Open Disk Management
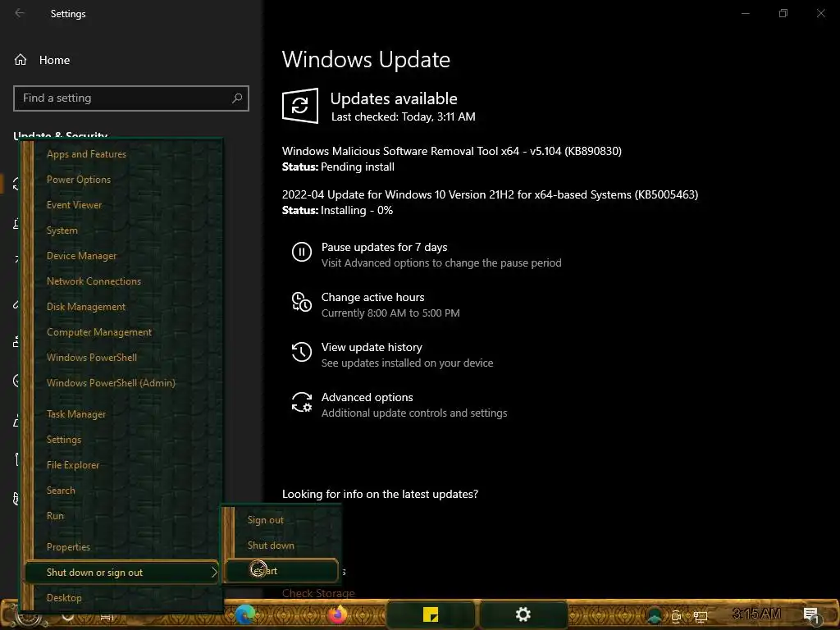The image size is (840, 630). click(x=85, y=307)
